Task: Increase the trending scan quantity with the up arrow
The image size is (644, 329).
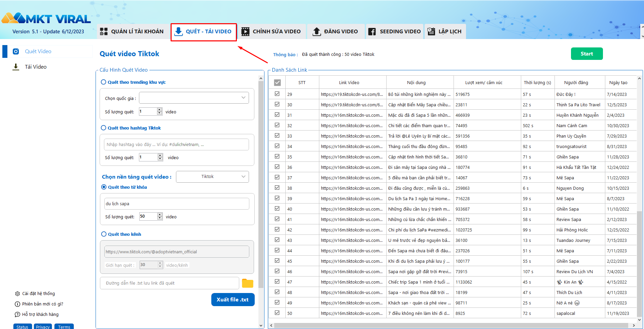Action: tap(159, 110)
